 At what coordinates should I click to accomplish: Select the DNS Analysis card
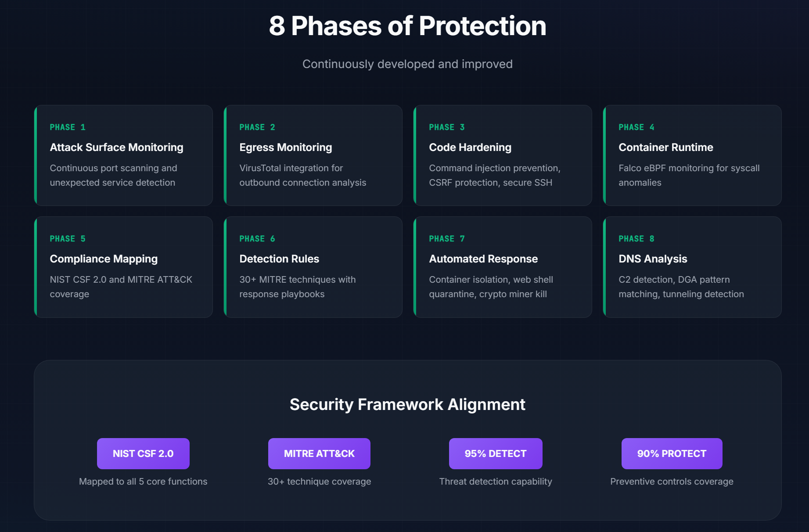coord(692,267)
